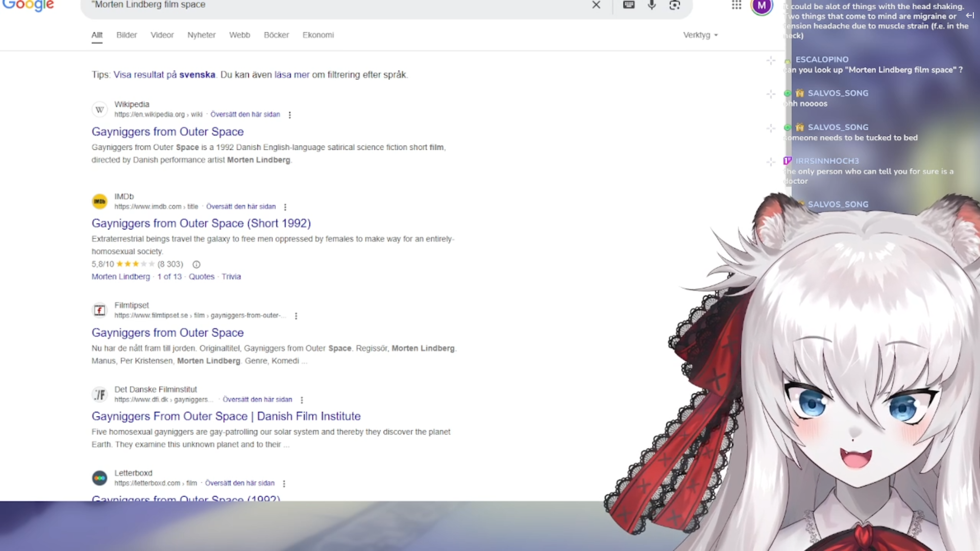
Task: Click ESCALOPINO username in chat
Action: (x=822, y=60)
